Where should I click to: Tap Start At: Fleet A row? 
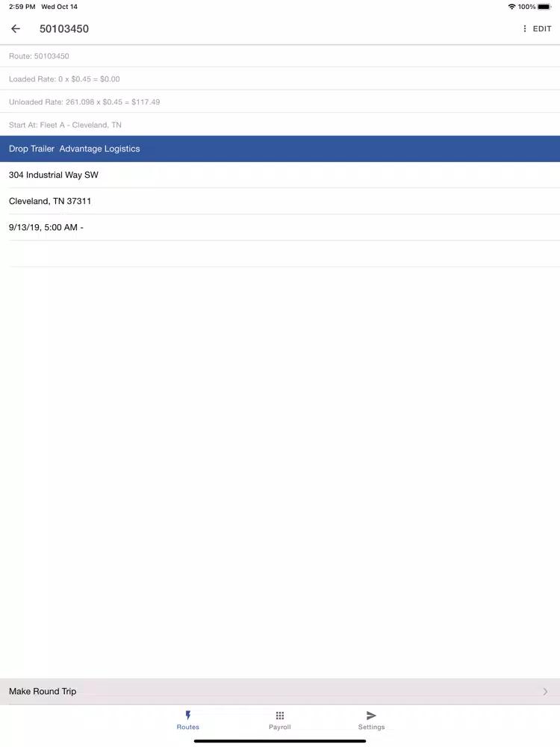tap(280, 125)
